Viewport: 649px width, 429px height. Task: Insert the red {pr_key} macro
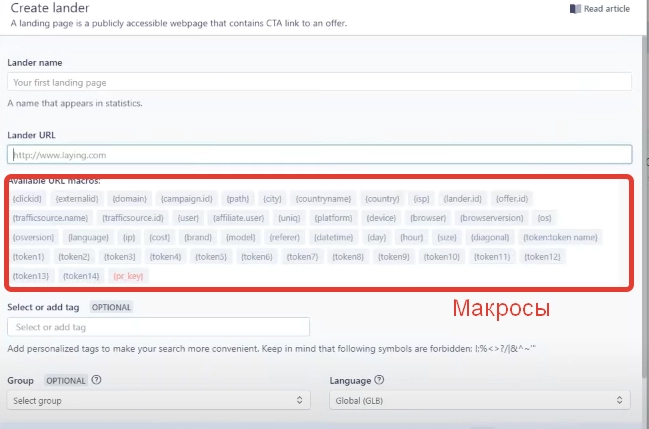click(128, 276)
